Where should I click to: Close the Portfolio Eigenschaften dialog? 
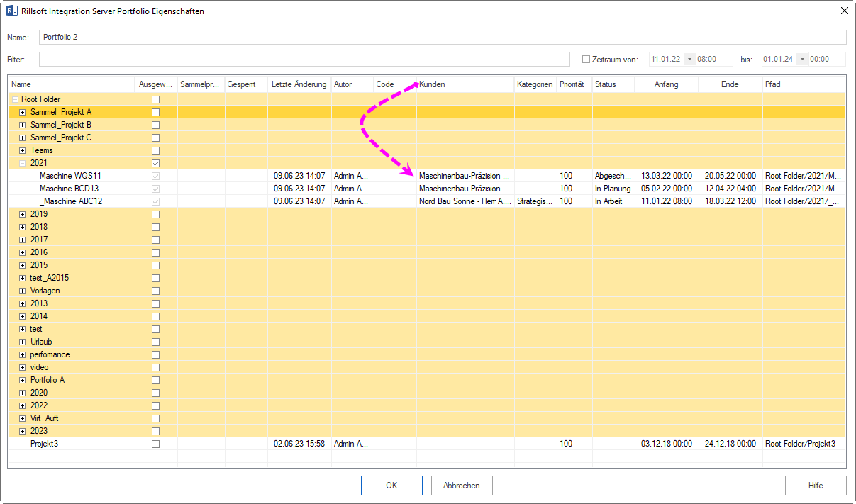[844, 11]
